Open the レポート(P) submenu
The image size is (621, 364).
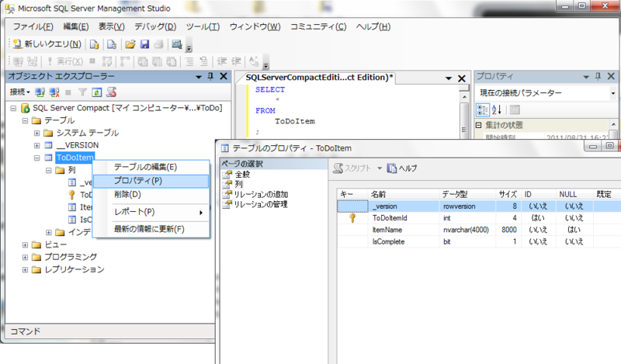point(151,212)
